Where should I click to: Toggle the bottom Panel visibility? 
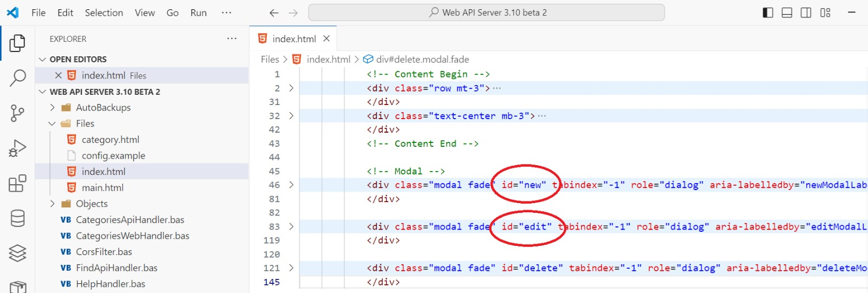[x=787, y=12]
